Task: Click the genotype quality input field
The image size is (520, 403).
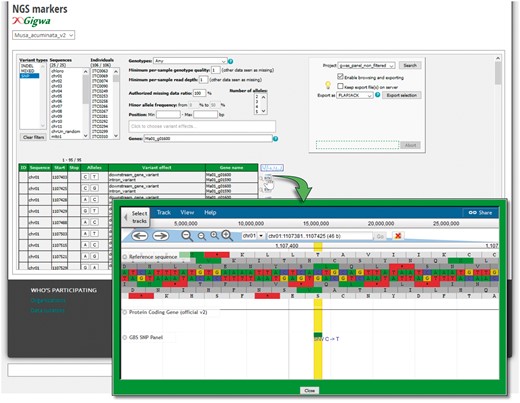Action: pos(216,70)
